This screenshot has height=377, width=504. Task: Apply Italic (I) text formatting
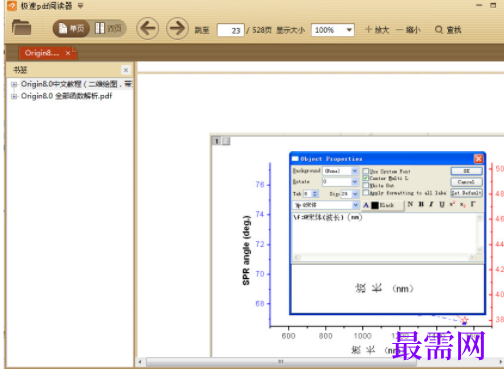(x=431, y=204)
